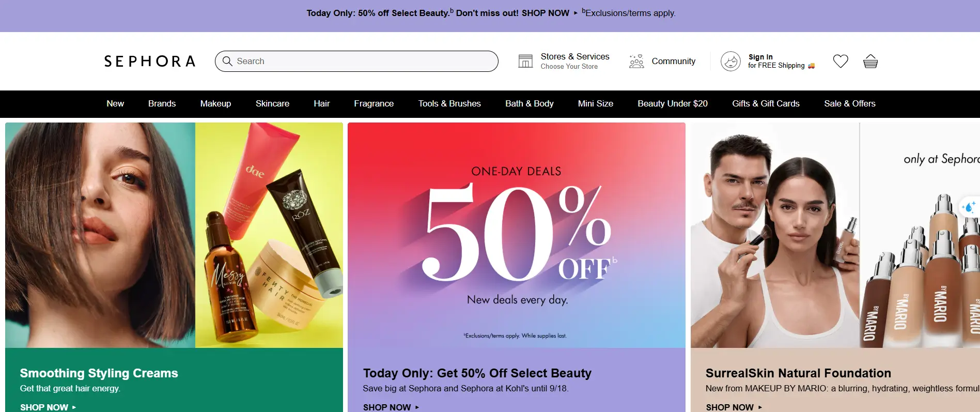Open the Skincare menu

click(272, 103)
